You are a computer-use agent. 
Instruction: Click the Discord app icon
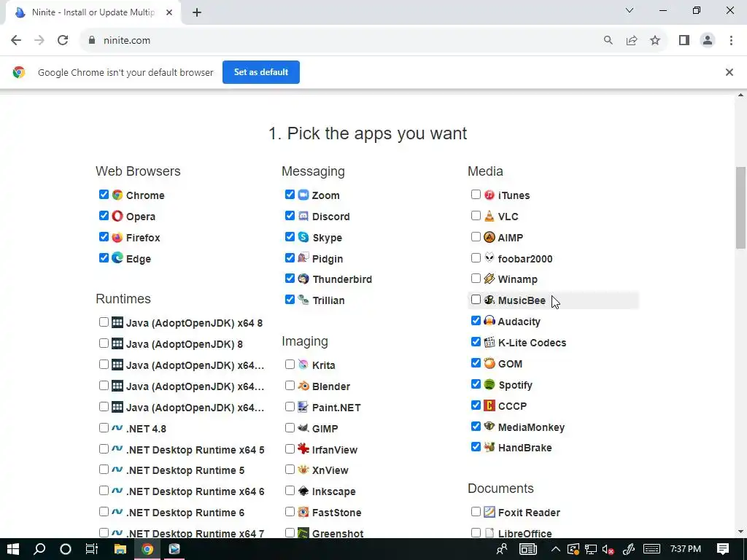pyautogui.click(x=303, y=216)
